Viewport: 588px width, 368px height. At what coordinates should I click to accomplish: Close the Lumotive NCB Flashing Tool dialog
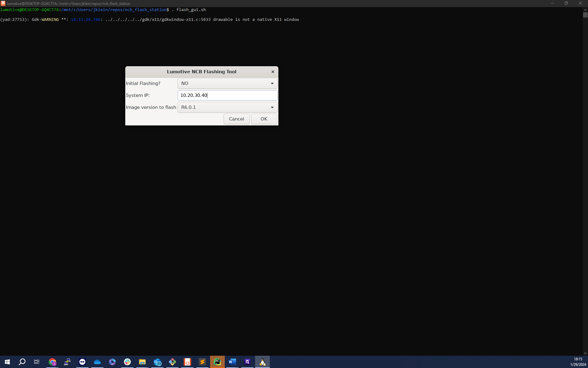[273, 72]
